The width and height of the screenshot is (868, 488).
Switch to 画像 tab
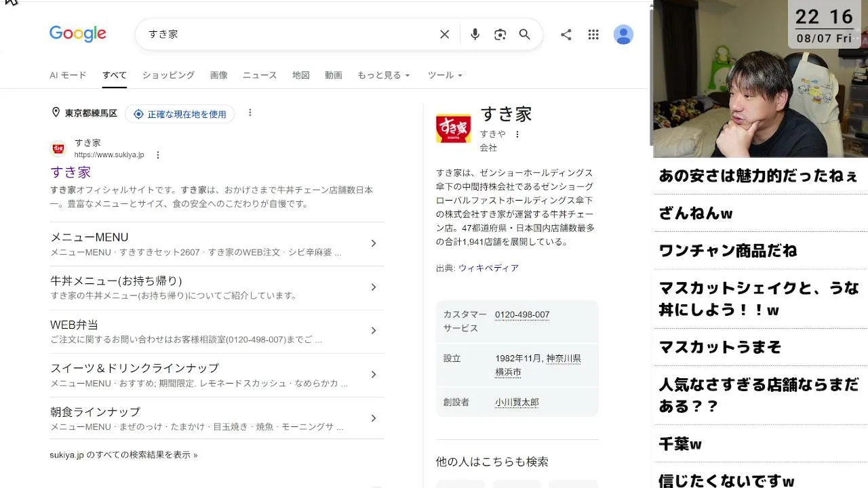pos(218,75)
